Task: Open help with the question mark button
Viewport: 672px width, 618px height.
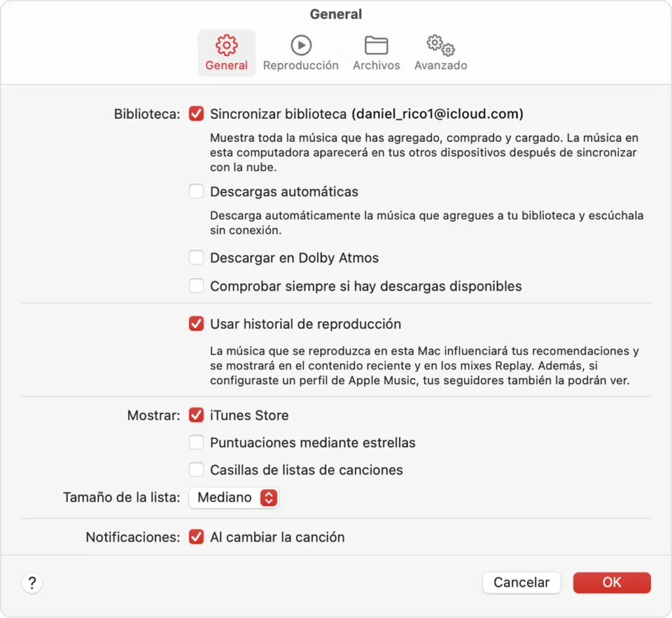Action: click(x=31, y=583)
